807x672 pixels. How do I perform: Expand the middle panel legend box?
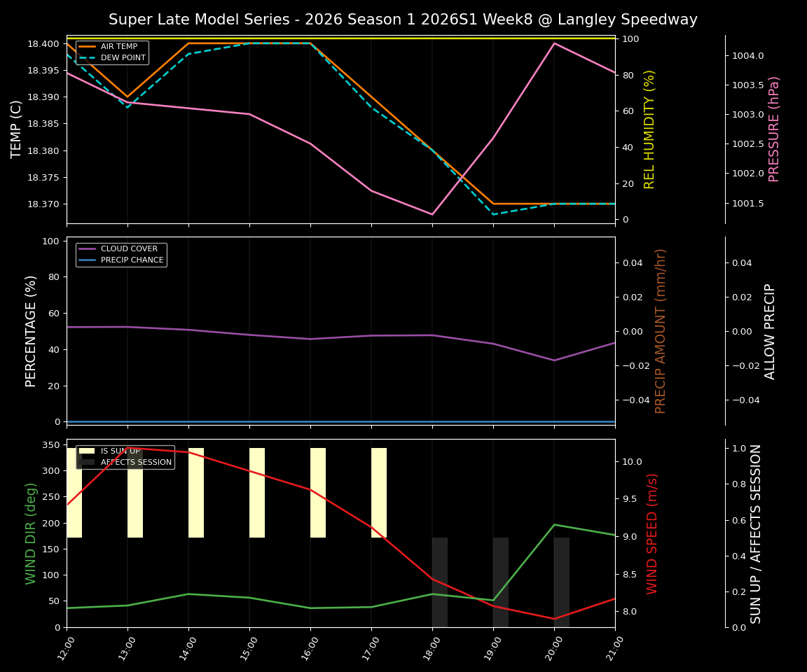120,254
